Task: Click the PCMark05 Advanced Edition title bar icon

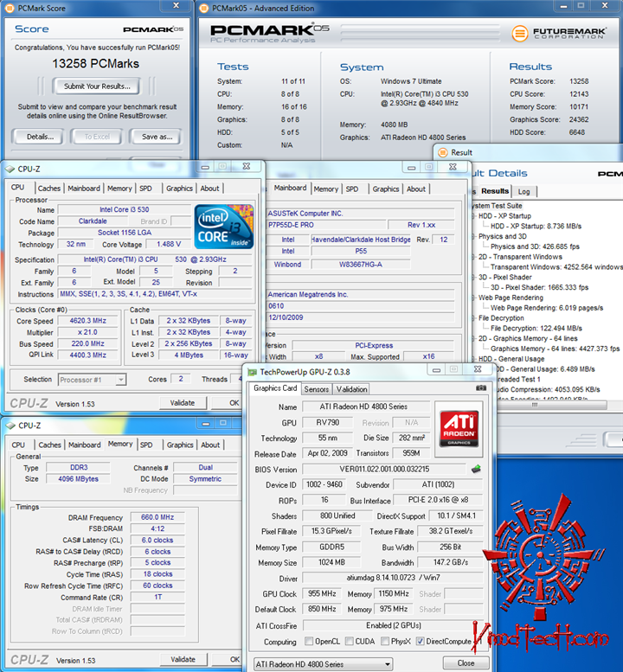Action: 204,8
